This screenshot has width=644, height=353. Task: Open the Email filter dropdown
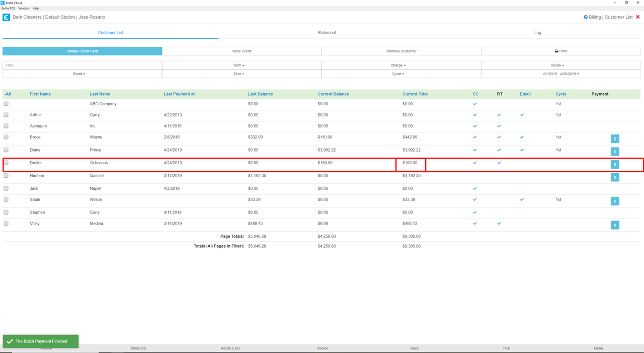tap(82, 74)
